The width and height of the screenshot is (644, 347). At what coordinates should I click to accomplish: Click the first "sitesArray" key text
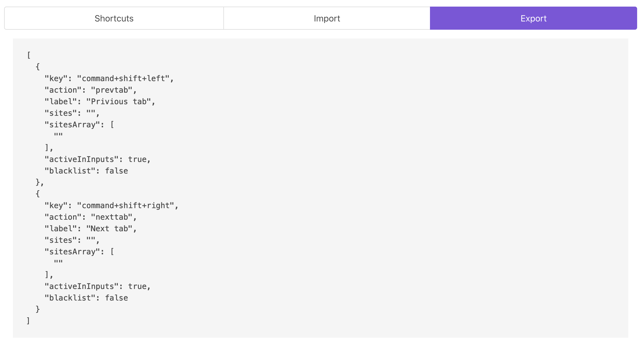coord(72,125)
